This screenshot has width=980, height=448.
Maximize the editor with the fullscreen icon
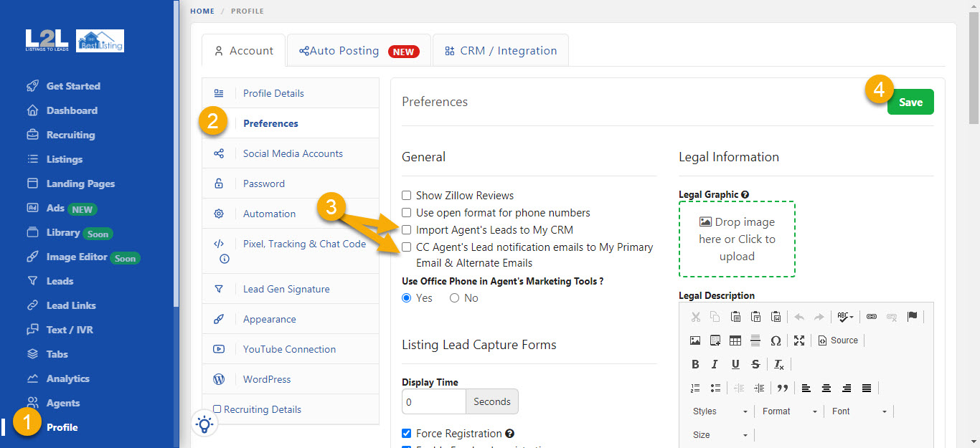[x=798, y=340]
